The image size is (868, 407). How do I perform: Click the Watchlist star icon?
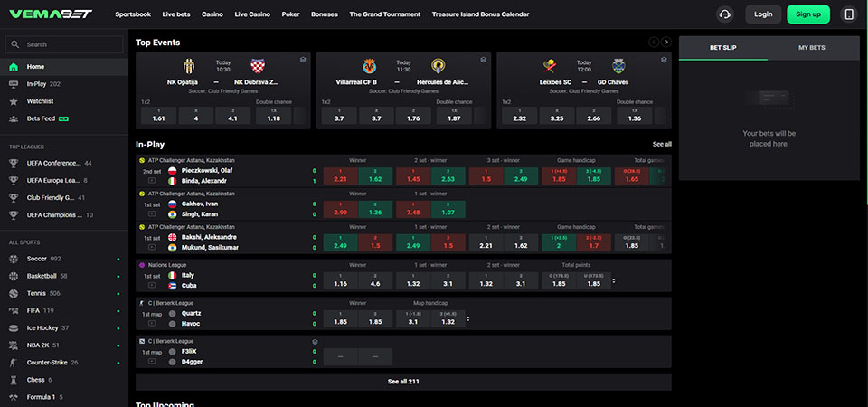coord(14,101)
